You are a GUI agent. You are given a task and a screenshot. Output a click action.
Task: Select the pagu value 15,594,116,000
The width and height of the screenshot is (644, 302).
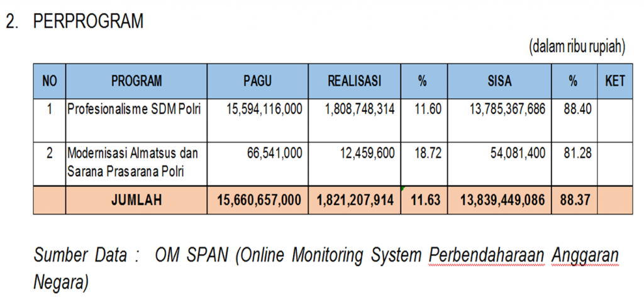[264, 109]
